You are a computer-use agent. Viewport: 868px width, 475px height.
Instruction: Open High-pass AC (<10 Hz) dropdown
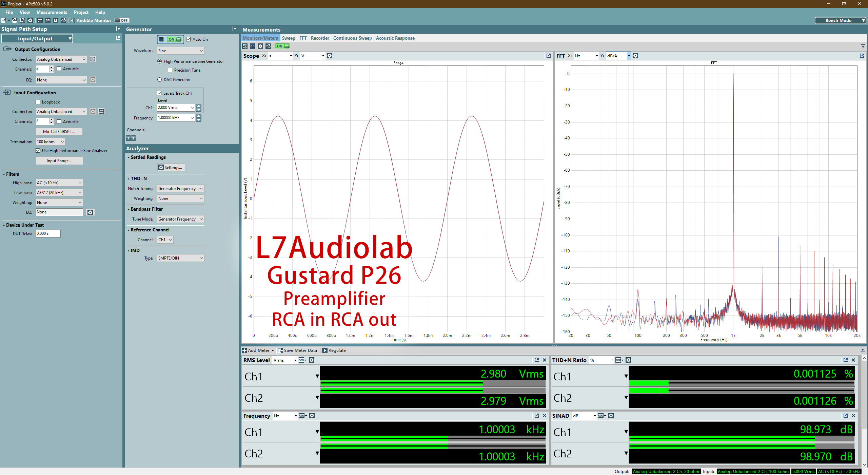[x=59, y=183]
